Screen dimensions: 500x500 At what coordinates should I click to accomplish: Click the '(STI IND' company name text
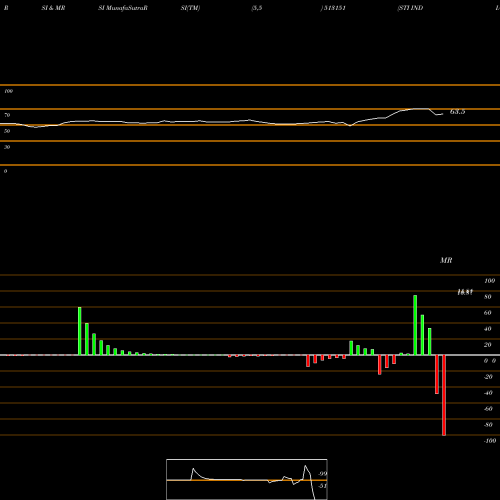click(410, 8)
